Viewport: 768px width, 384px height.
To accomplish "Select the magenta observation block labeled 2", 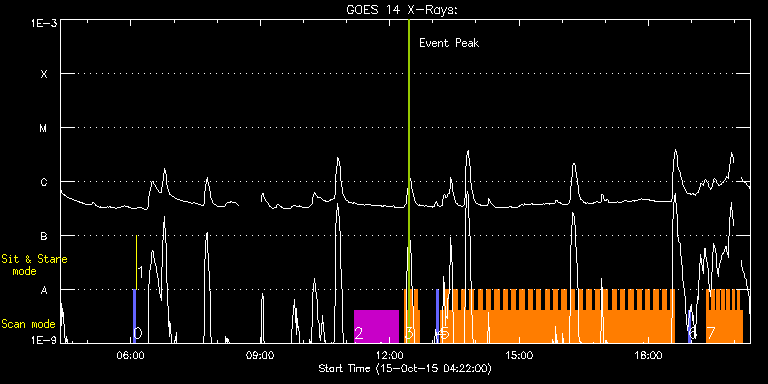I will pyautogui.click(x=376, y=326).
